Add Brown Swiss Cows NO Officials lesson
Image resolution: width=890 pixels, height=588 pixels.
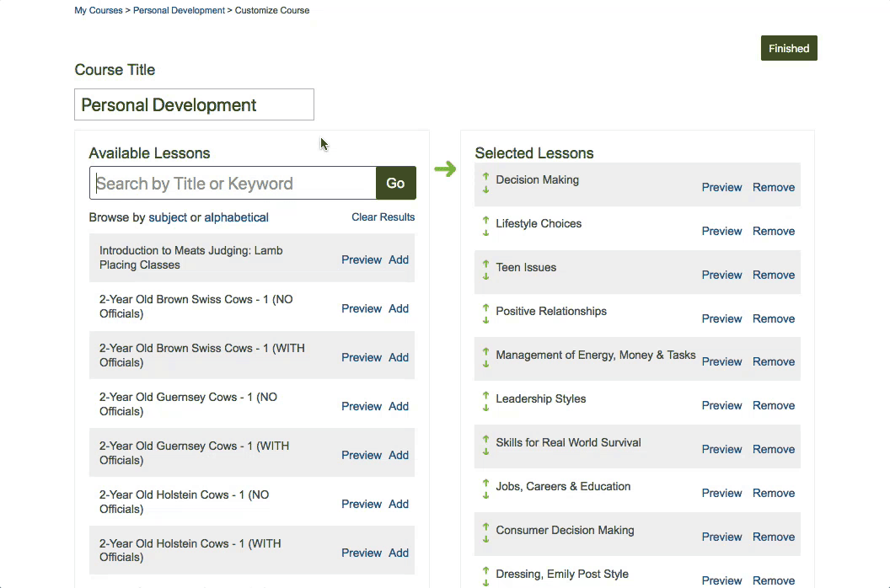coord(399,308)
